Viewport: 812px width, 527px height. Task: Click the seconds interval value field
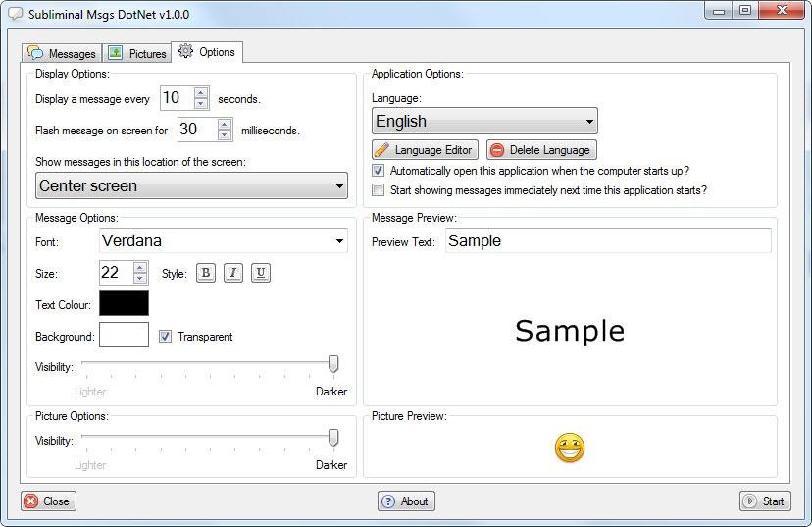click(x=178, y=98)
